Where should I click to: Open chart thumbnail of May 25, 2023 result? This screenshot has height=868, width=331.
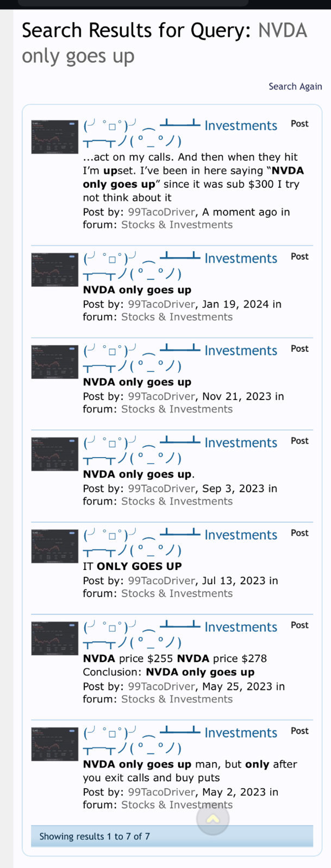pos(55,638)
